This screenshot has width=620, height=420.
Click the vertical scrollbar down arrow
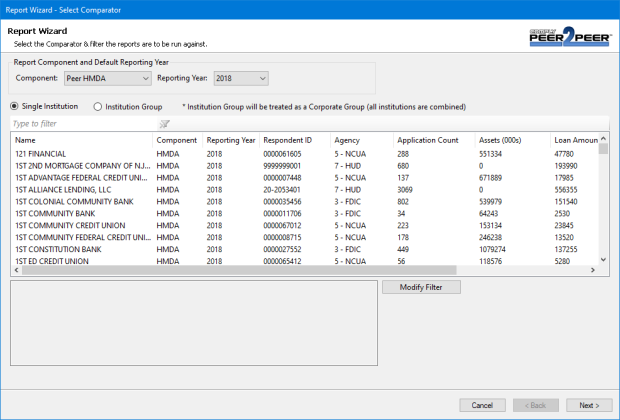603,260
